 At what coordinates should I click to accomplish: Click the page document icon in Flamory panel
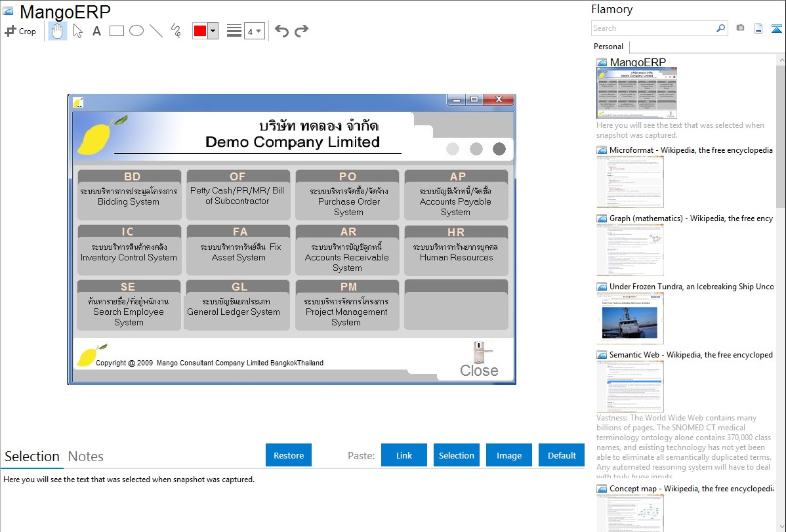pyautogui.click(x=758, y=28)
